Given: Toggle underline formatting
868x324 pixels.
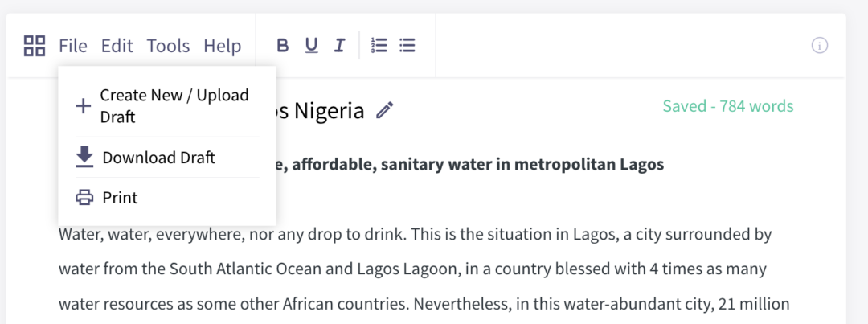Looking at the screenshot, I should (x=312, y=45).
